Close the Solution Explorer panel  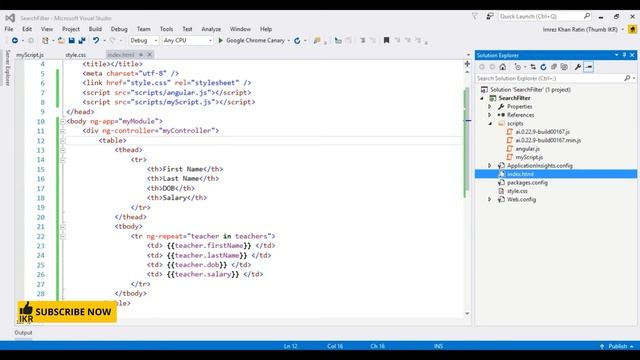[x=632, y=55]
